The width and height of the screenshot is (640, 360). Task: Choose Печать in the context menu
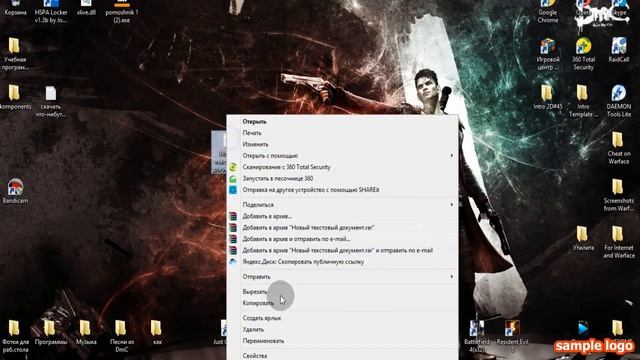(342, 133)
